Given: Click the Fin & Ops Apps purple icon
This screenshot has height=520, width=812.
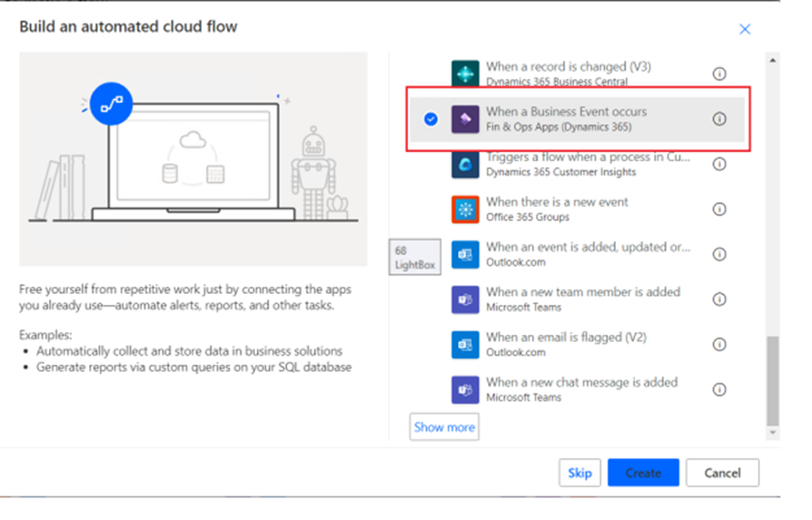Looking at the screenshot, I should click(465, 119).
